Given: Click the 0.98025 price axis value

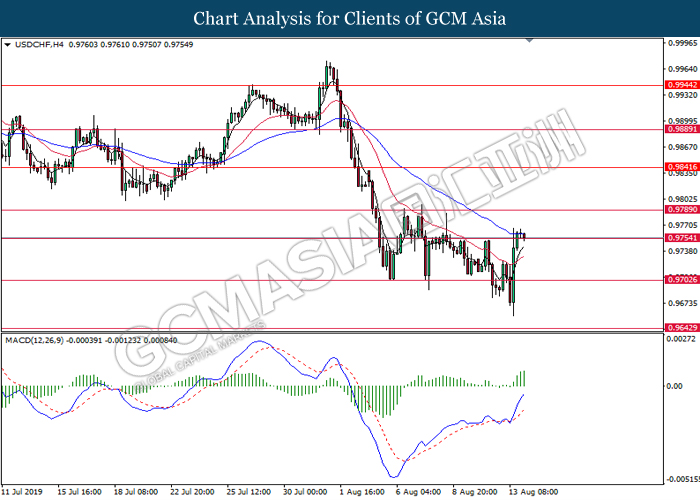Looking at the screenshot, I should click(x=683, y=199).
